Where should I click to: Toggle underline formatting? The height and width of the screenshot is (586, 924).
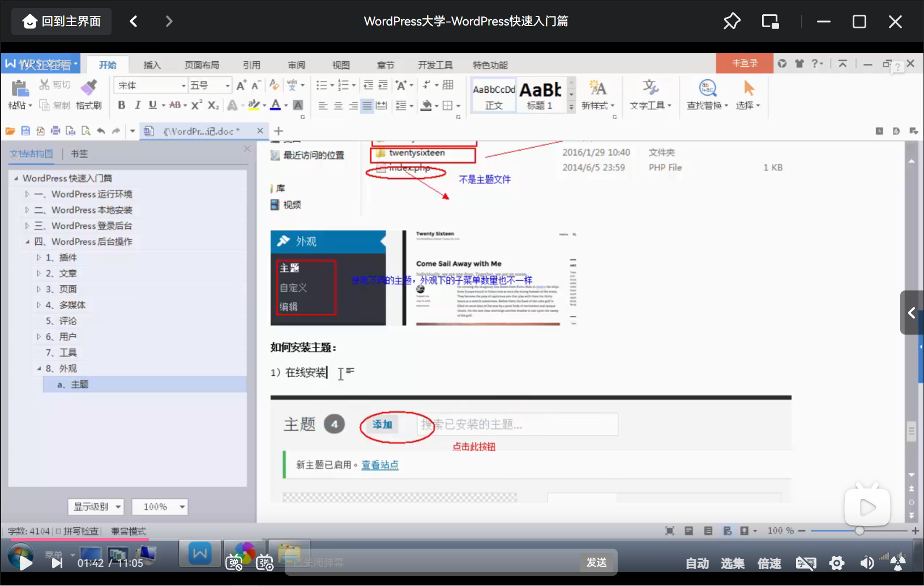tap(152, 105)
